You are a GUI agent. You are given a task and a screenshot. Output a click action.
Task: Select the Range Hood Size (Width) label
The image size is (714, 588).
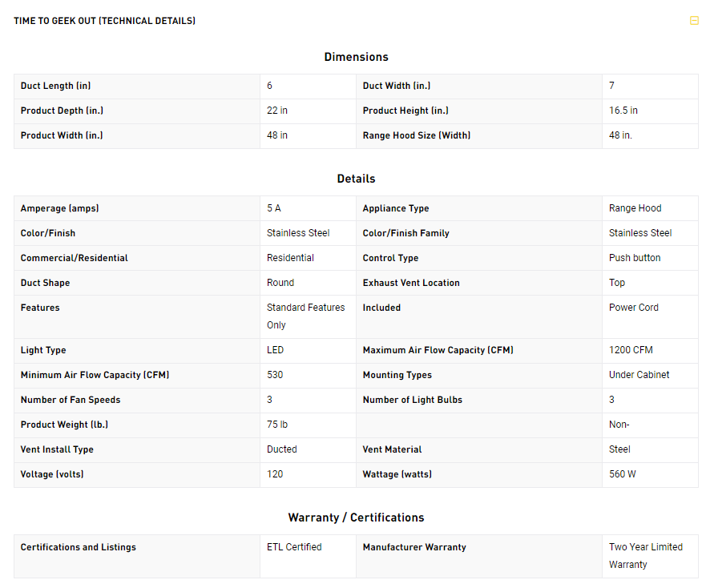click(x=416, y=135)
